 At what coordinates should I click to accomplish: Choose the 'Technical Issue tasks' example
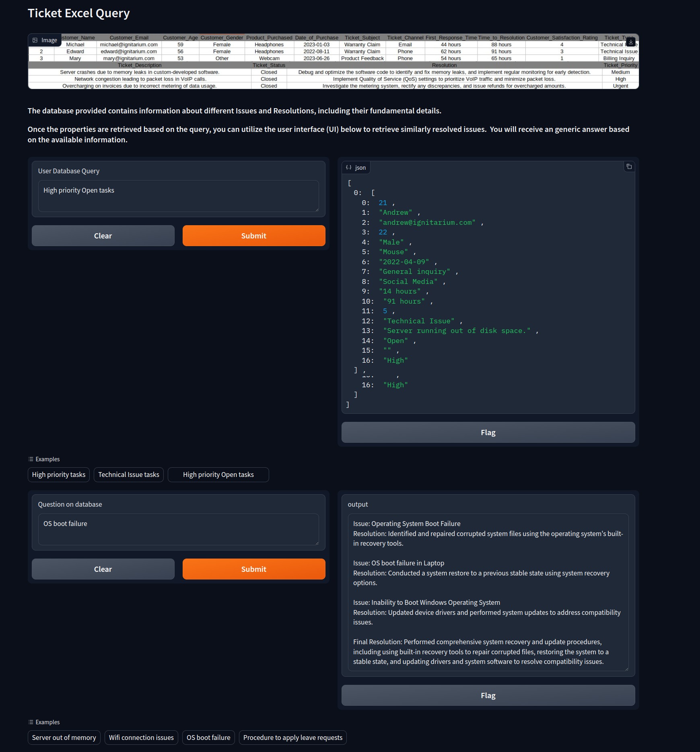point(129,475)
